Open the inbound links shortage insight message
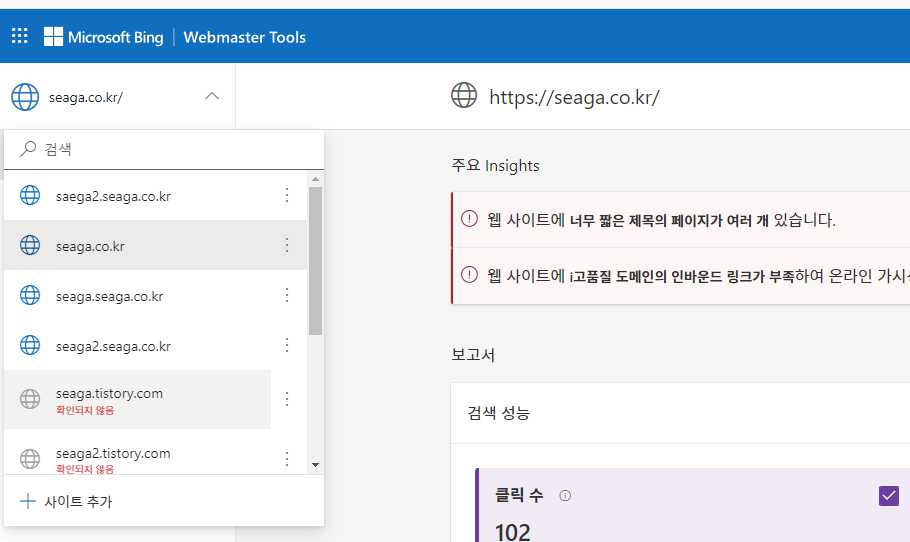The image size is (910, 542). (x=698, y=276)
